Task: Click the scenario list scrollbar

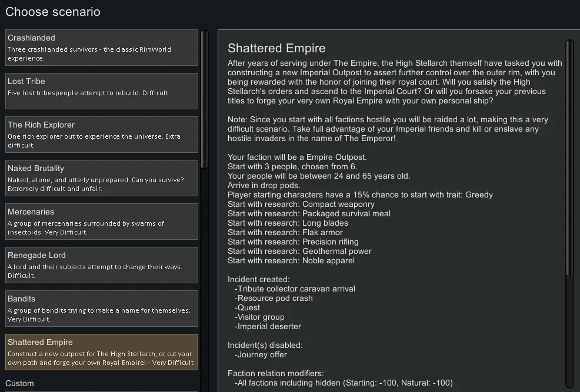Action: click(x=204, y=100)
